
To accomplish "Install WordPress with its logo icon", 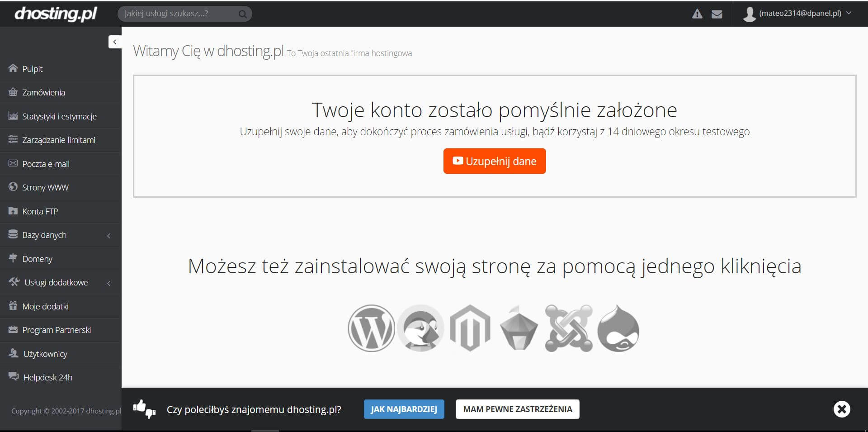I will (371, 328).
